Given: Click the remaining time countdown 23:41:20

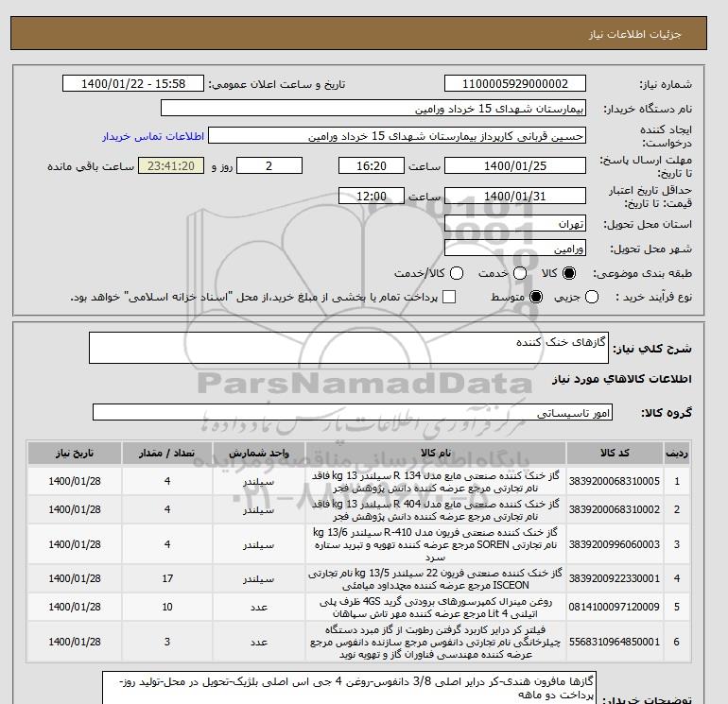Looking at the screenshot, I should click(x=171, y=165).
